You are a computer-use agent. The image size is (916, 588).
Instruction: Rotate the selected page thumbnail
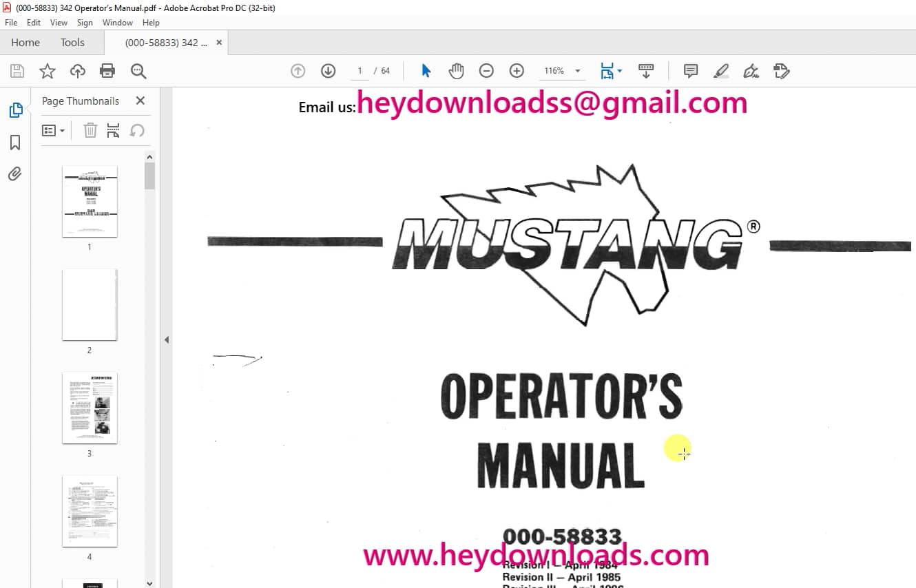click(137, 130)
